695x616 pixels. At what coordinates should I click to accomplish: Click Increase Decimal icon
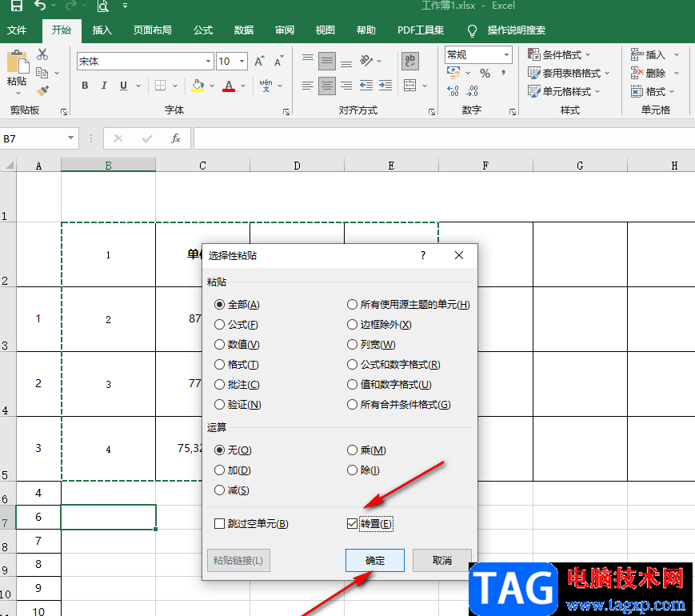click(x=453, y=91)
